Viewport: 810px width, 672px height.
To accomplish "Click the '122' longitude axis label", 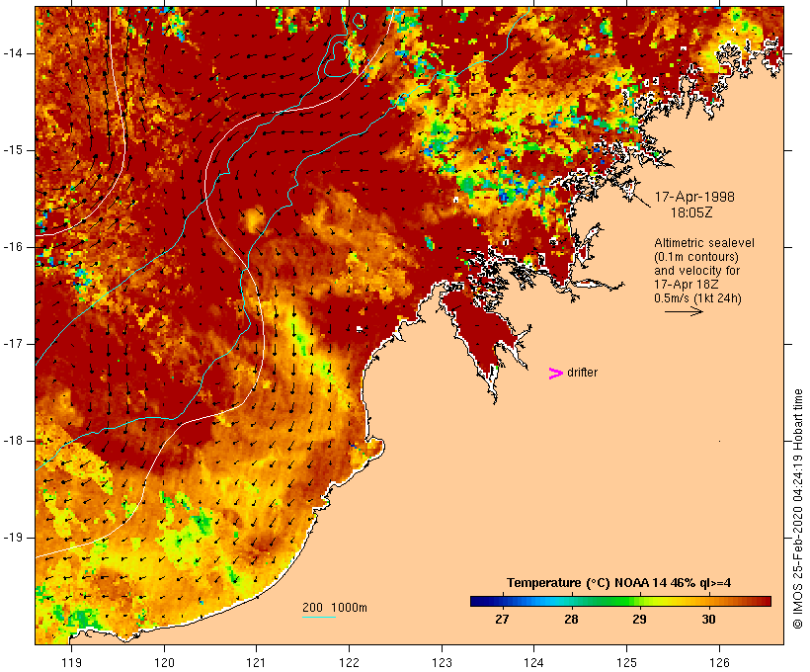I will pyautogui.click(x=349, y=663).
